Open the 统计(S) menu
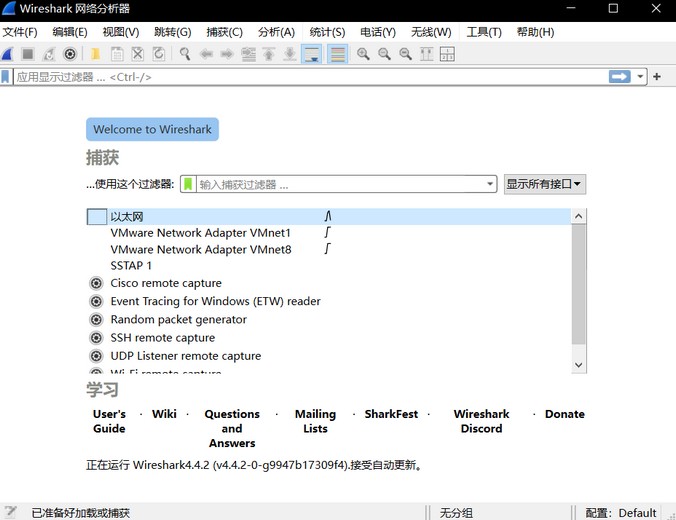The height and width of the screenshot is (520, 676). click(x=327, y=32)
